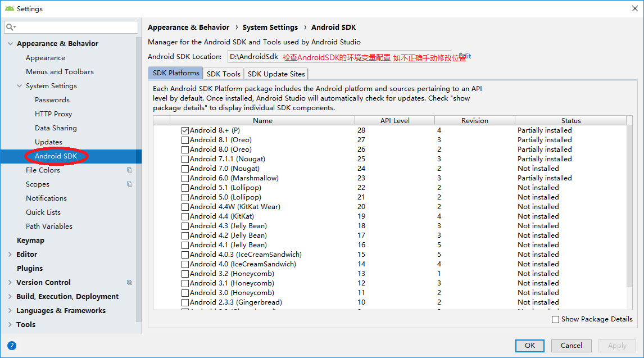The height and width of the screenshot is (358, 644).
Task: Sort by the Revision column header
Action: click(x=475, y=121)
